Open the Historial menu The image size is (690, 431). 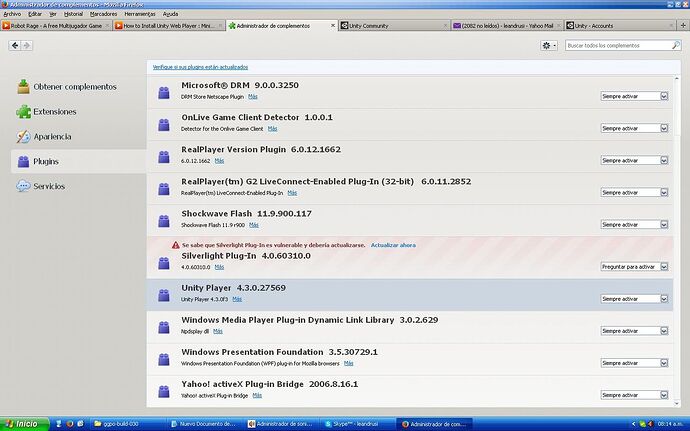tap(73, 14)
